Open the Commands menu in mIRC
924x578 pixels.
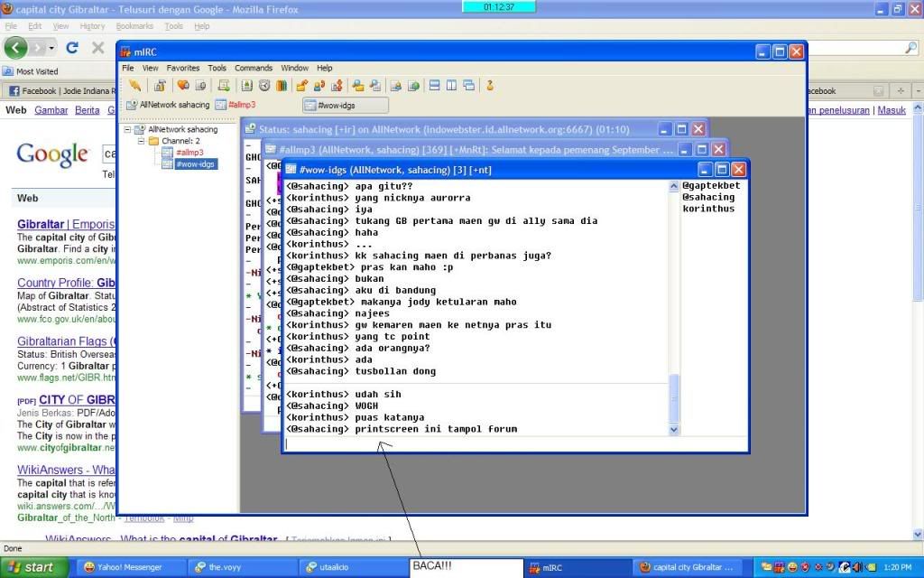pos(254,68)
